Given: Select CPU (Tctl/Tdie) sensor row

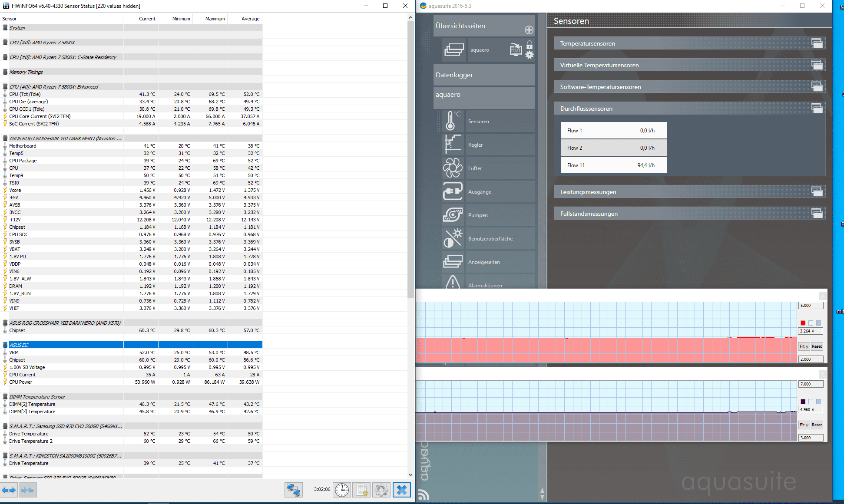Looking at the screenshot, I should coord(131,94).
